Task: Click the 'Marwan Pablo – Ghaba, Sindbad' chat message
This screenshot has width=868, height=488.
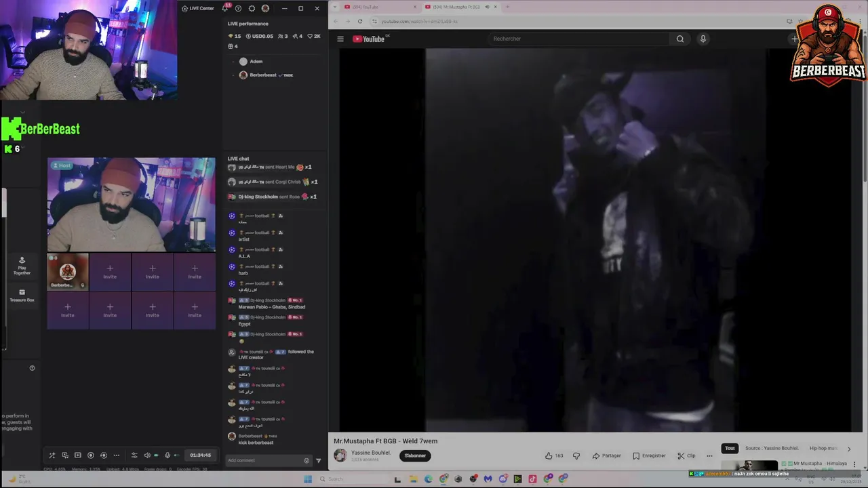Action: point(271,307)
